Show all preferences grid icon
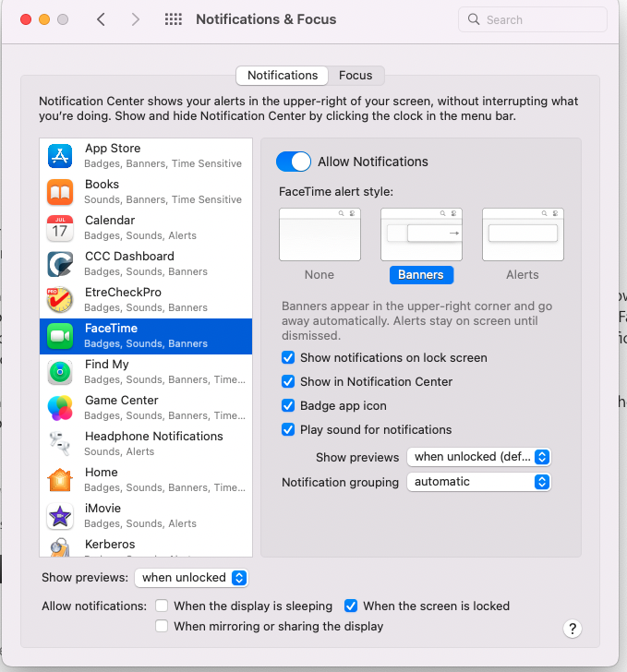The height and width of the screenshot is (672, 627). pyautogui.click(x=174, y=19)
